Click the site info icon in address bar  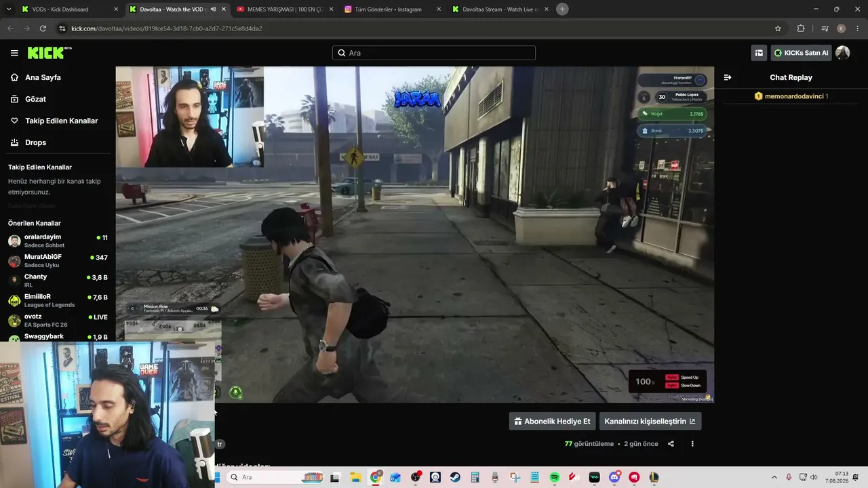(62, 28)
